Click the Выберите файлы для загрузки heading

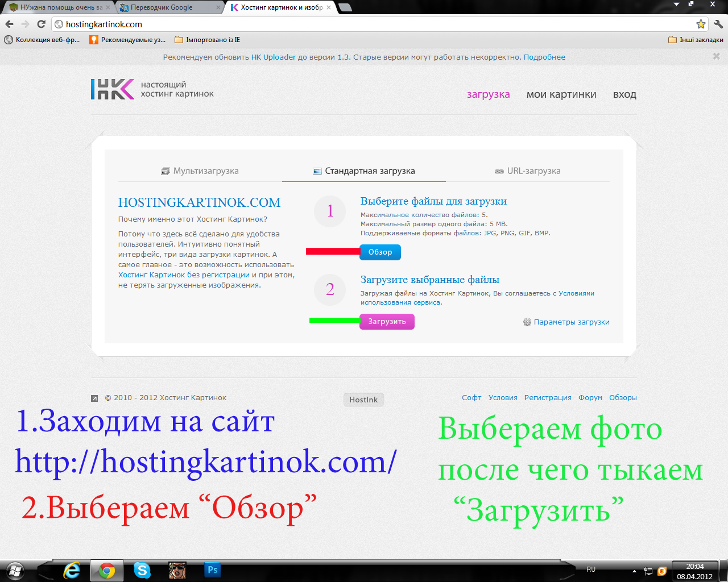433,201
